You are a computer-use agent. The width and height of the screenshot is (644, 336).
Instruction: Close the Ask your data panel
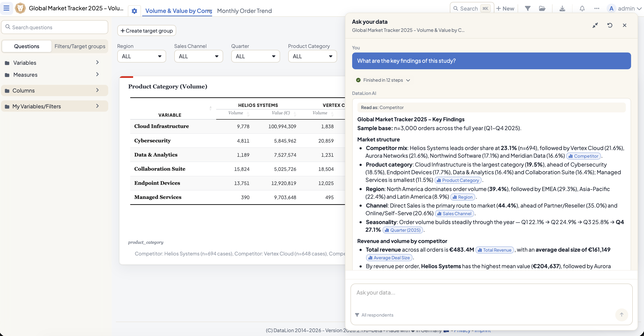(625, 25)
